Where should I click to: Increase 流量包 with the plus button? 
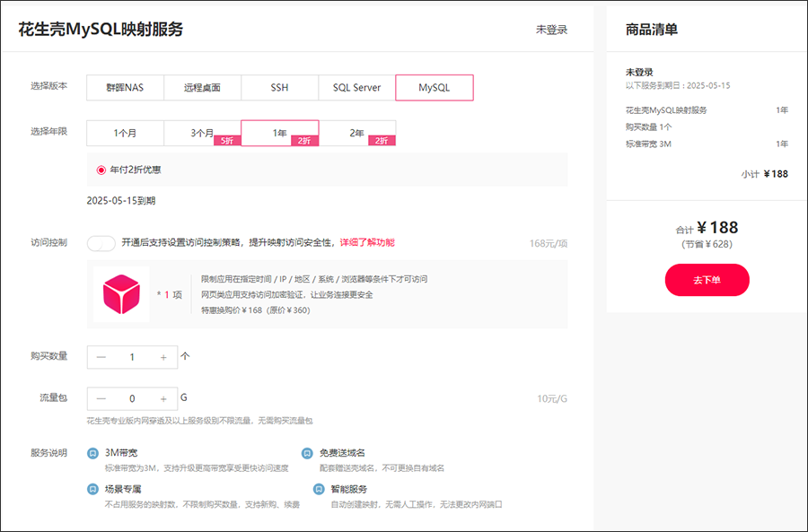[x=163, y=398]
